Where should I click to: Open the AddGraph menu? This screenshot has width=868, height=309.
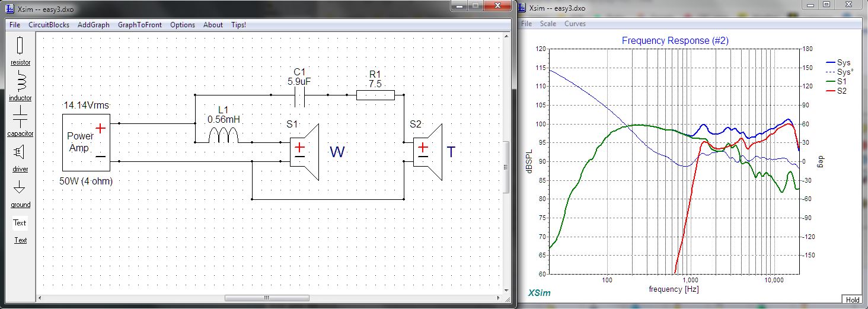click(x=94, y=25)
